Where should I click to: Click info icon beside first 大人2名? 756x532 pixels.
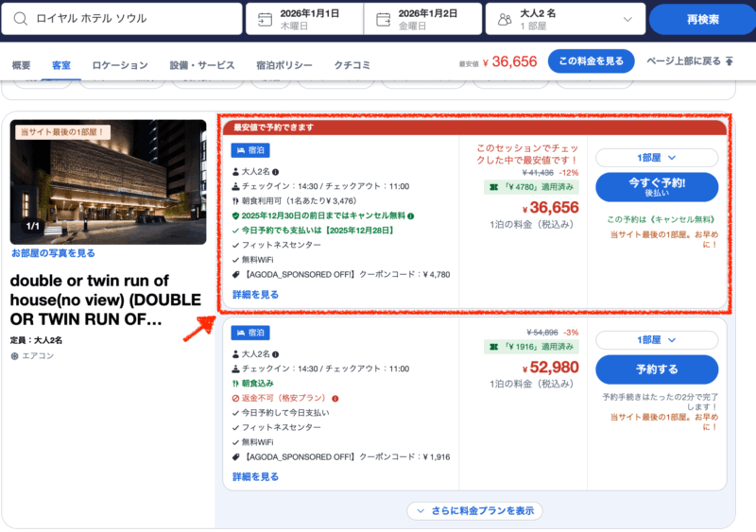point(275,172)
